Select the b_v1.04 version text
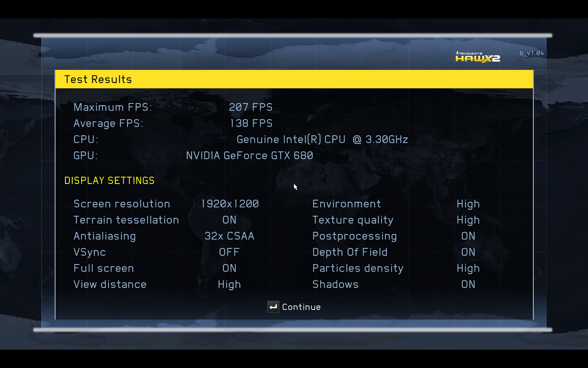The height and width of the screenshot is (368, 588). click(x=532, y=53)
